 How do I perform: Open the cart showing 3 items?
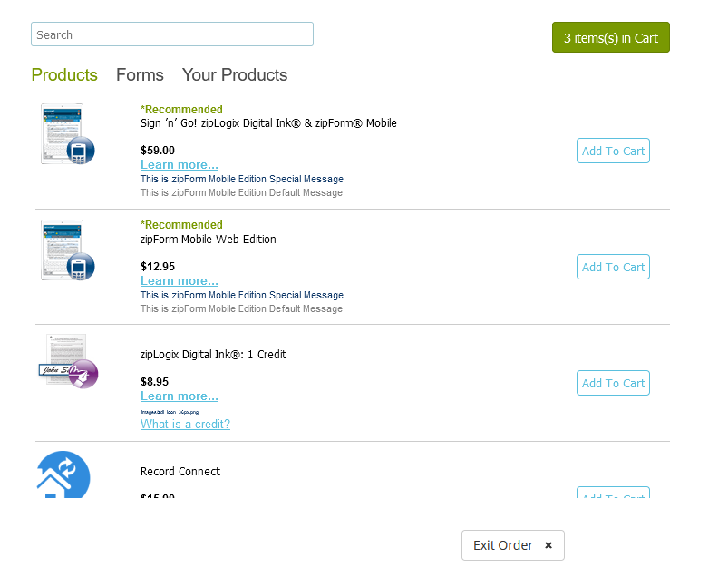tap(610, 37)
